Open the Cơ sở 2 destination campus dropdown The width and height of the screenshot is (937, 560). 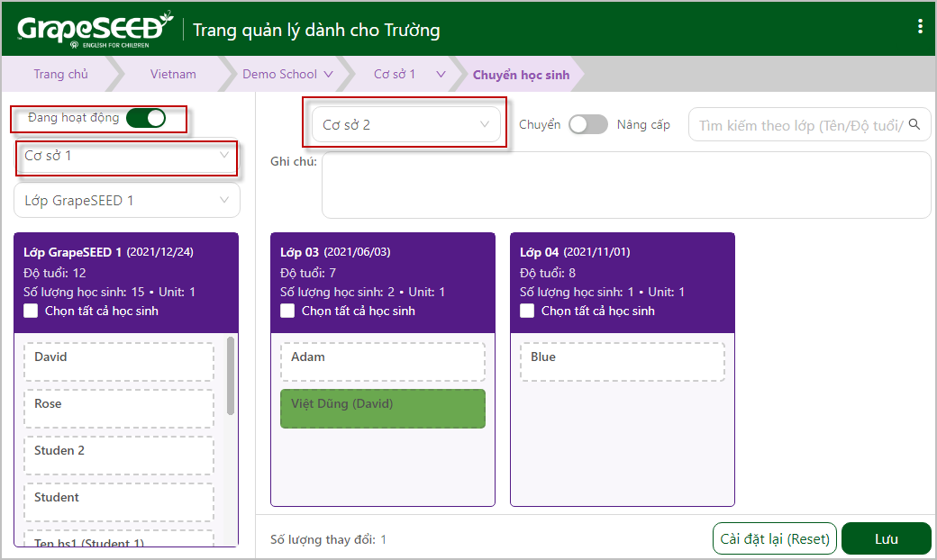coord(405,125)
